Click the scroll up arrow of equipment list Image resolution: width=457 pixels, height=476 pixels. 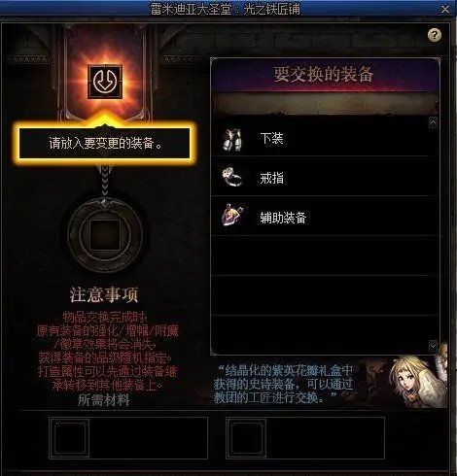point(433,122)
